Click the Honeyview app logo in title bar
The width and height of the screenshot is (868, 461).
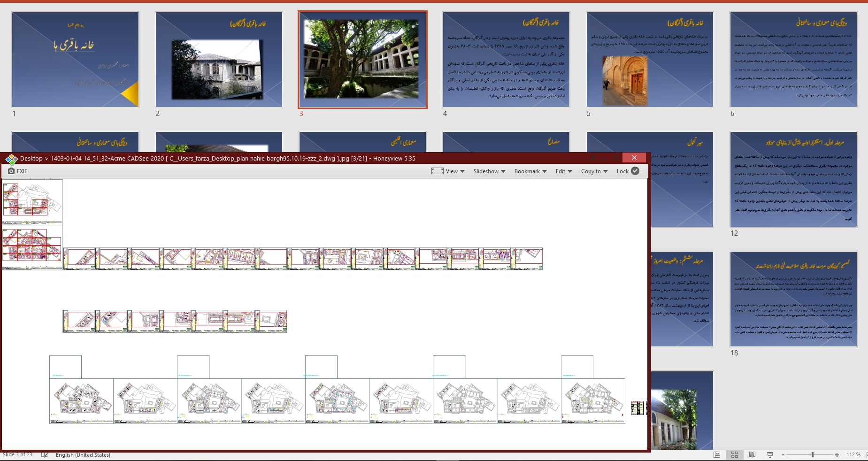pyautogui.click(x=11, y=159)
